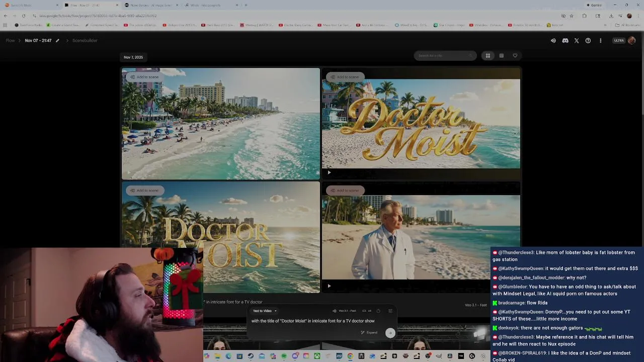Open Discord from the taskbar

point(295,356)
